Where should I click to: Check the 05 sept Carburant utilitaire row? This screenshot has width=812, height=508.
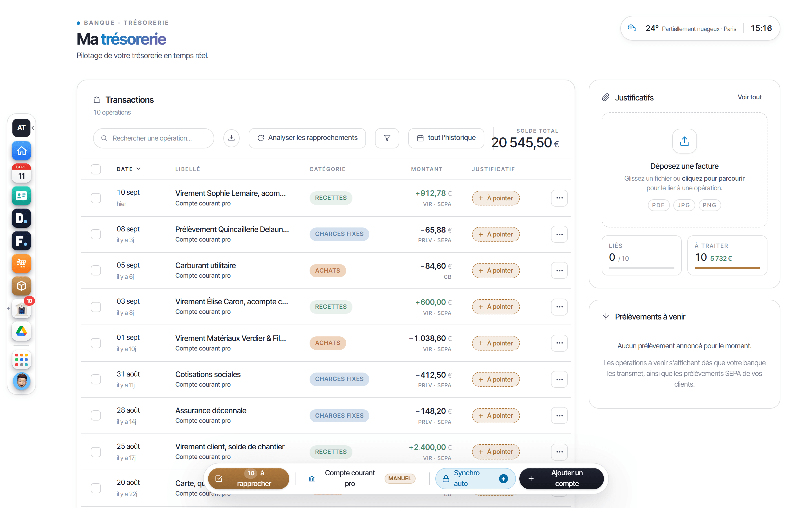coord(96,270)
